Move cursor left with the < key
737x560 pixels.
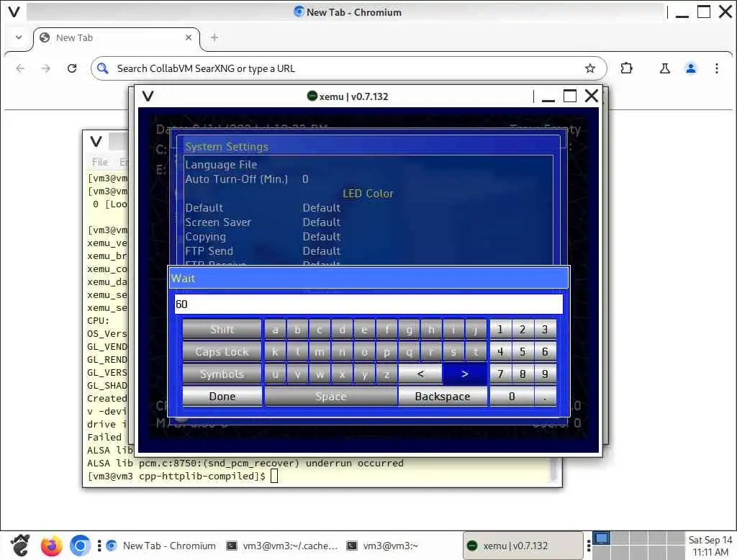pos(420,374)
